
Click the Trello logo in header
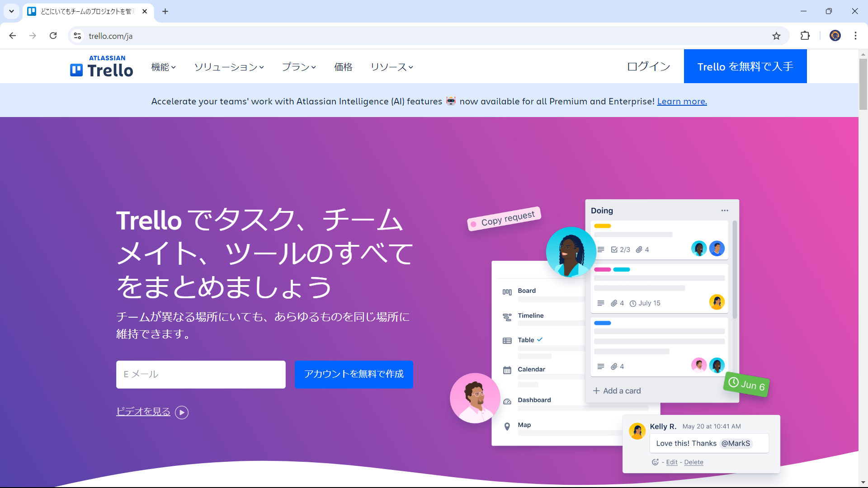102,66
